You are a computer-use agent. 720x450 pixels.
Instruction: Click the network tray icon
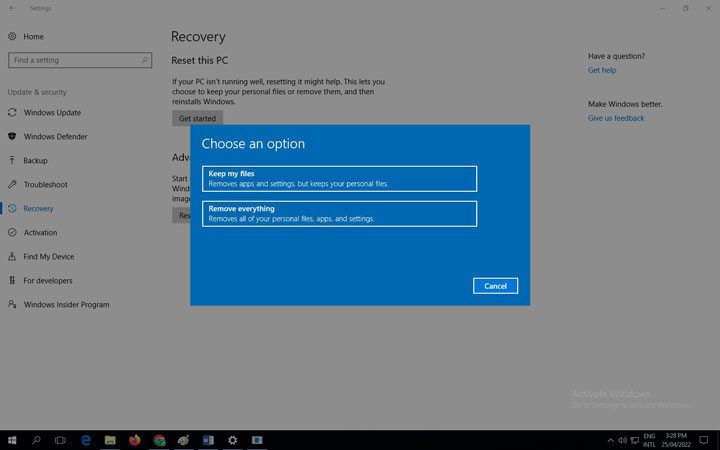635,440
